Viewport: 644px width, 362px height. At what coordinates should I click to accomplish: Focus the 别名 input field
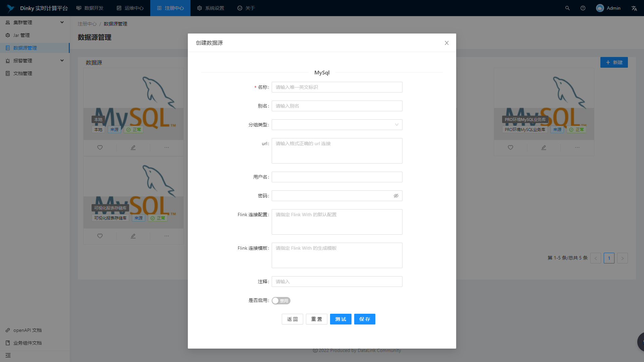pyautogui.click(x=337, y=106)
